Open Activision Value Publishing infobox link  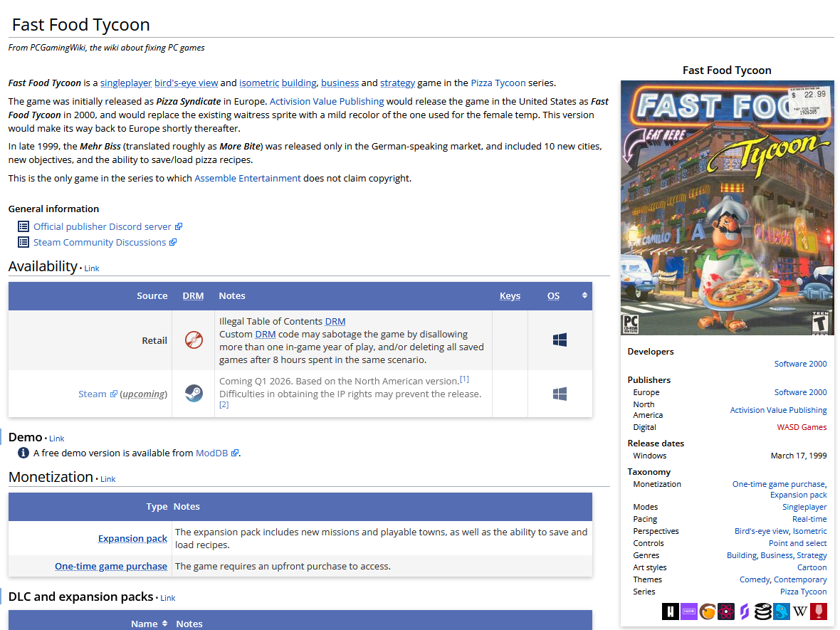(778, 410)
